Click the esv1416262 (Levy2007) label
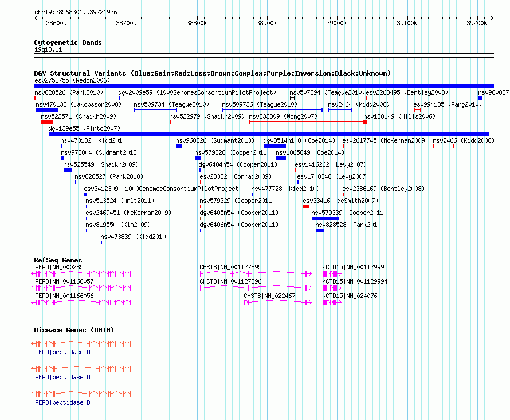This screenshot has height=420, width=510. pos(331,164)
